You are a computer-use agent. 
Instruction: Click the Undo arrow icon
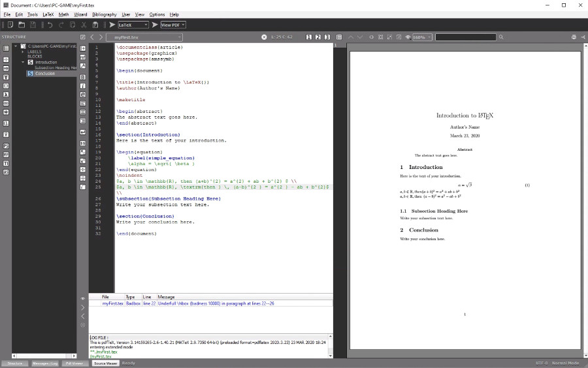[50, 25]
